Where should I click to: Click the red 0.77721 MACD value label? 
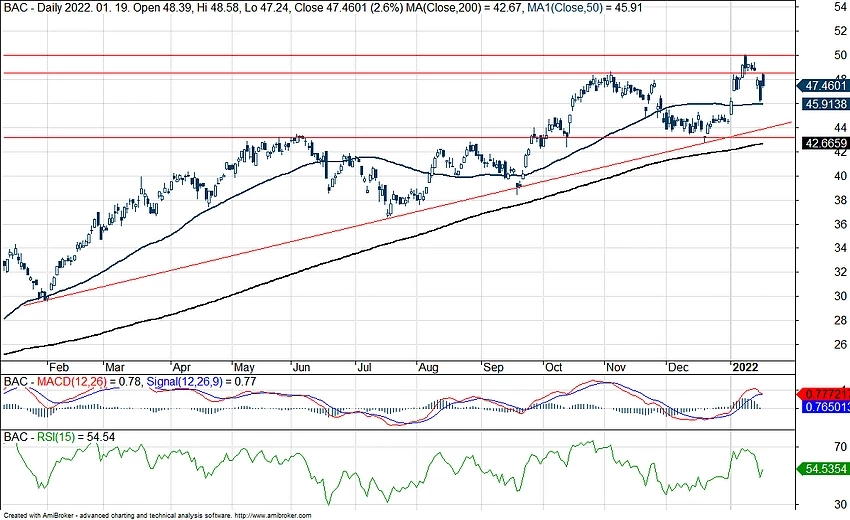tap(823, 394)
